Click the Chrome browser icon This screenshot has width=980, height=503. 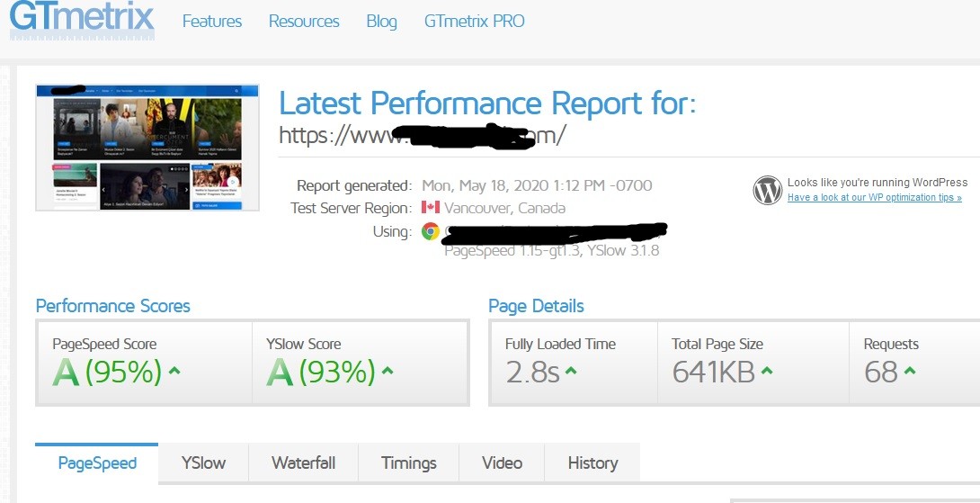430,231
